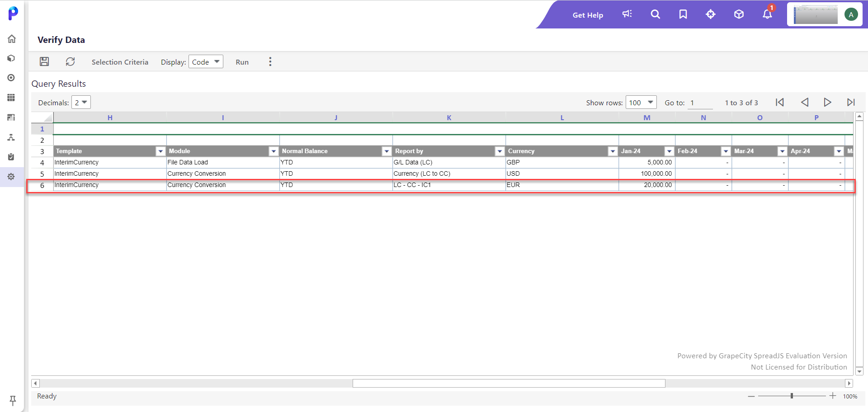Go to last page of results
Image resolution: width=868 pixels, height=412 pixels.
pos(851,103)
